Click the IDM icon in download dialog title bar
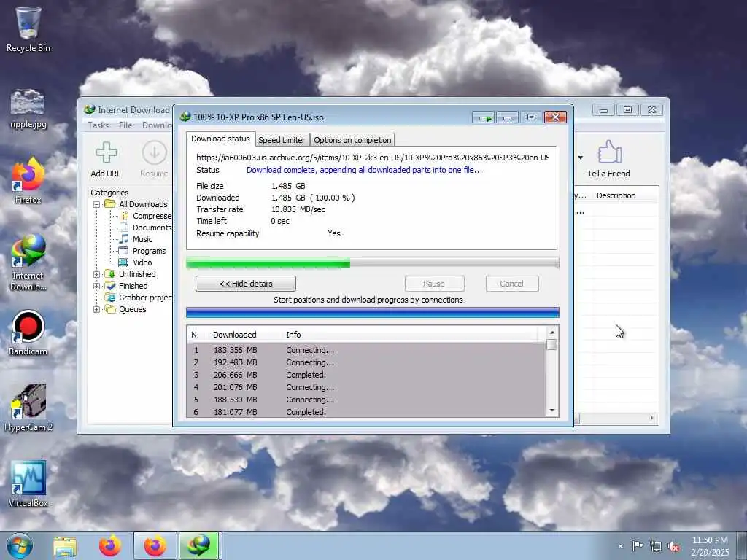The image size is (747, 560). [185, 117]
